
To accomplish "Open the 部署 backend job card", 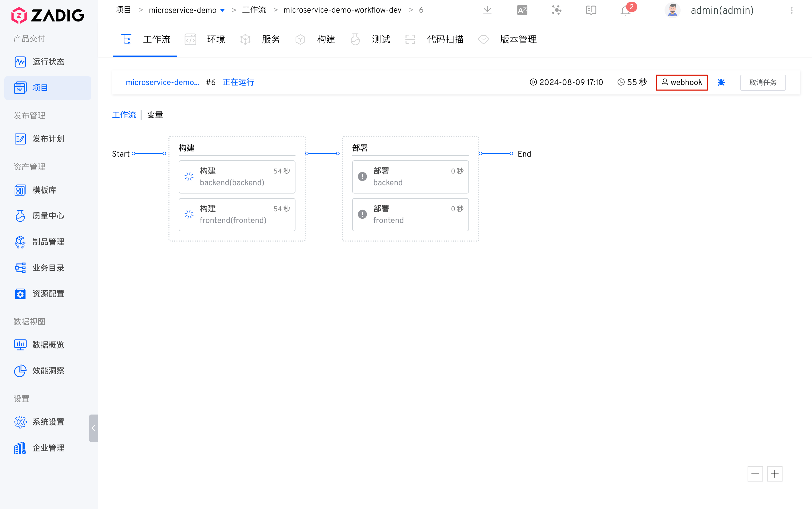I will pyautogui.click(x=410, y=177).
